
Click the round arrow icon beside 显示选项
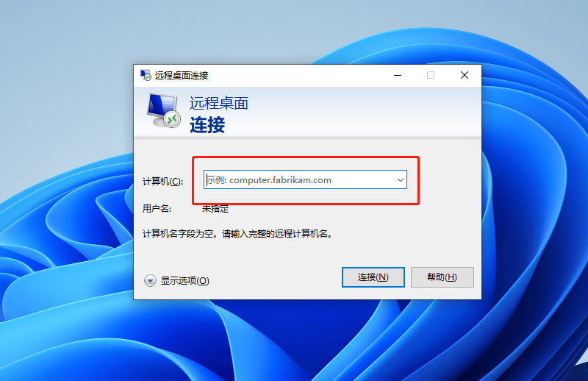(150, 280)
